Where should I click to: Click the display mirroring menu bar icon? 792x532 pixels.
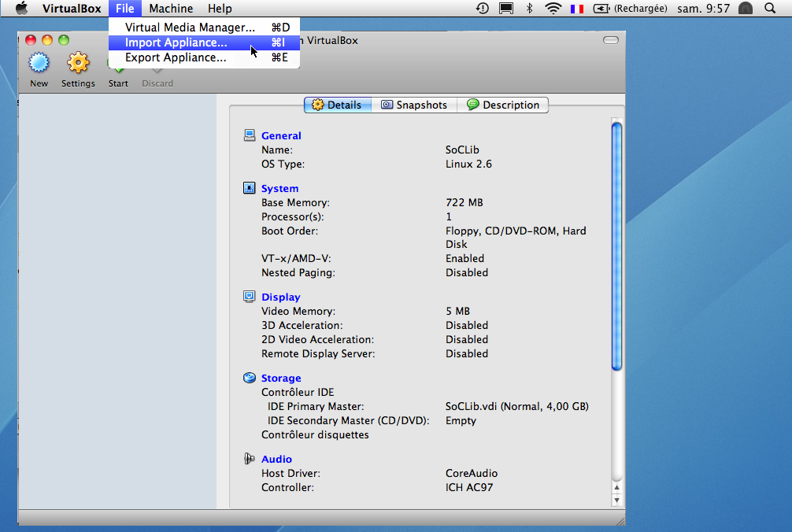(506, 8)
